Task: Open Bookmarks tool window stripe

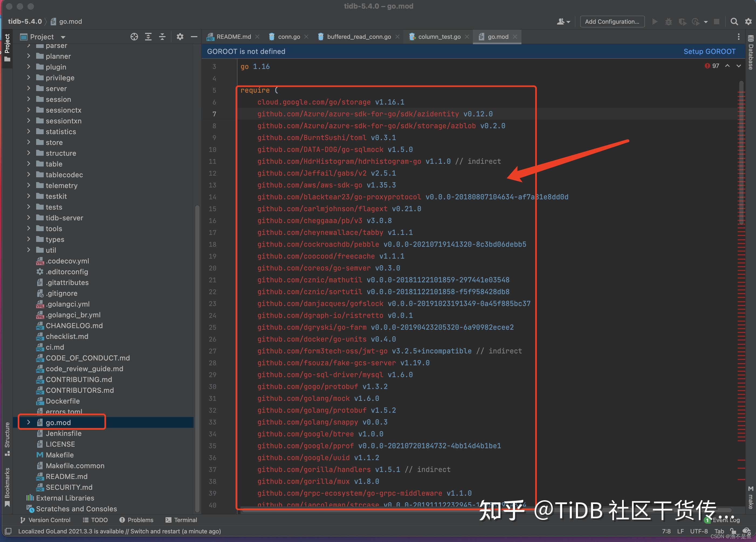Action: [7, 487]
